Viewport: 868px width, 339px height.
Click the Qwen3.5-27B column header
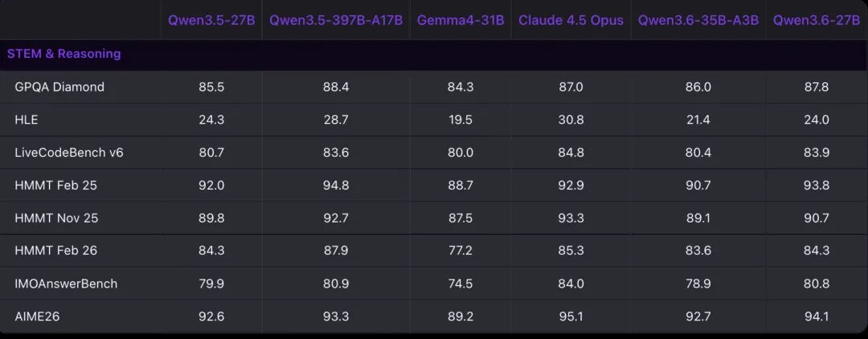(x=211, y=20)
